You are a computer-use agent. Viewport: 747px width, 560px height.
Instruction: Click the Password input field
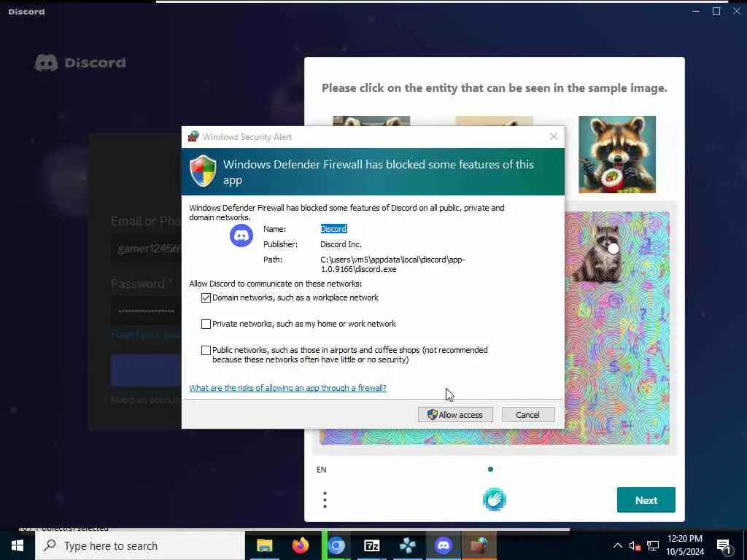point(147,311)
